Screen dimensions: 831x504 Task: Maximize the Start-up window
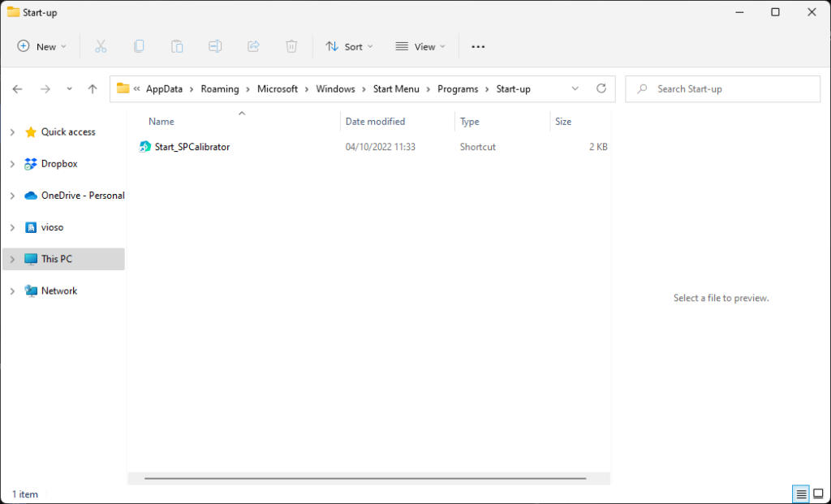[x=775, y=12]
